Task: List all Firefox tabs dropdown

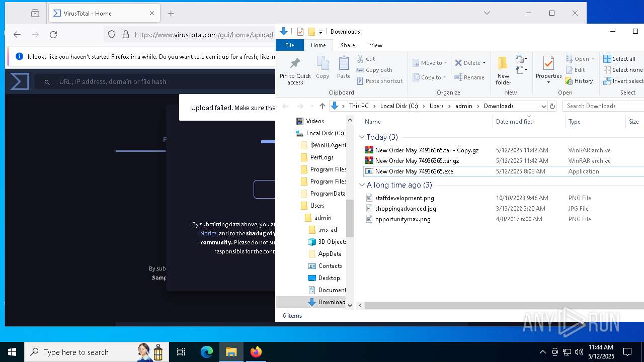Action: coord(487,13)
